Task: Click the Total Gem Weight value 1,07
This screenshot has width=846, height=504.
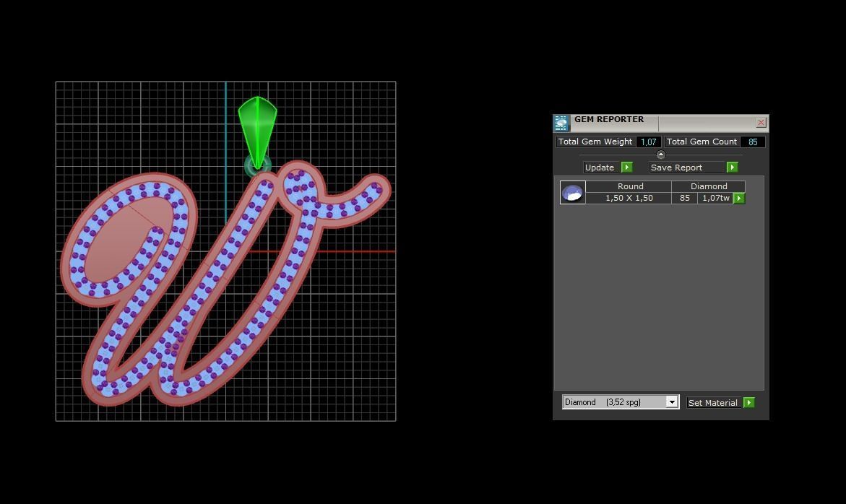Action: [649, 142]
